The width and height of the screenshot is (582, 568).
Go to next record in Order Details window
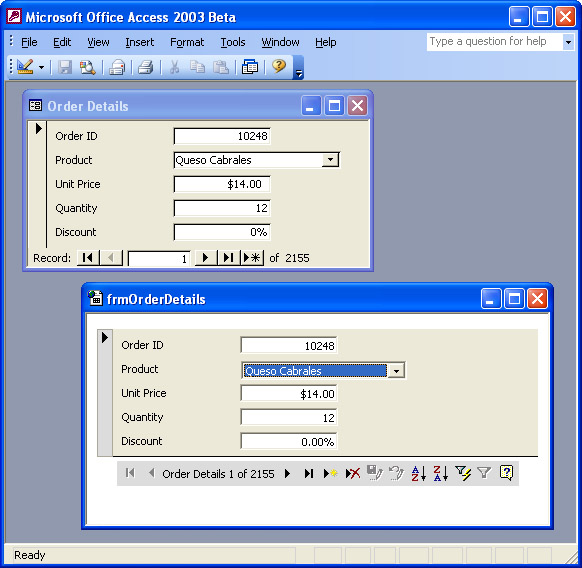pos(206,258)
